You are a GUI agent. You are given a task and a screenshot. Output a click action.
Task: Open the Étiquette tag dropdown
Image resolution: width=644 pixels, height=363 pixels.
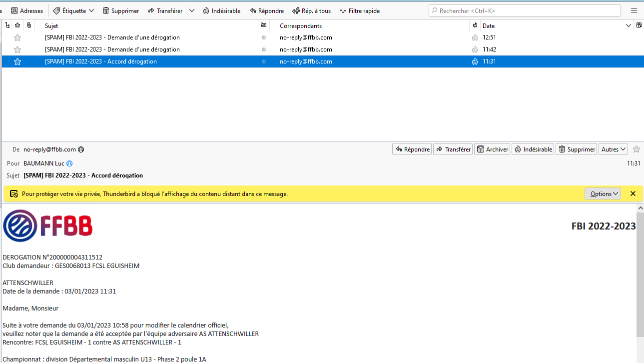click(x=73, y=10)
